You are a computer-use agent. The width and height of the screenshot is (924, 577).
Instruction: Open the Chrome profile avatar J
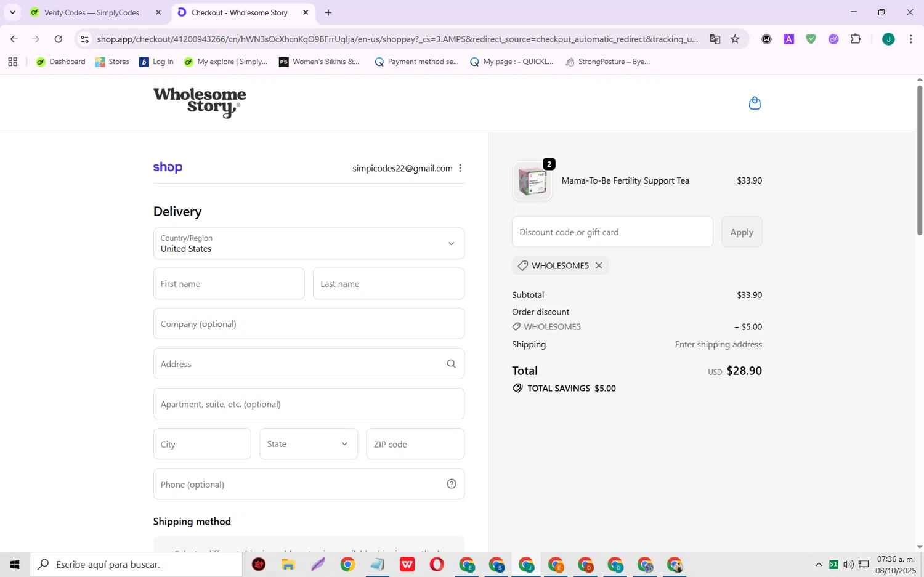point(888,39)
